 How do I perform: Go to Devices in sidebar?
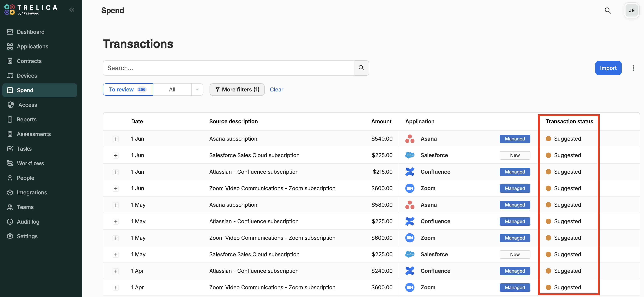tap(27, 75)
